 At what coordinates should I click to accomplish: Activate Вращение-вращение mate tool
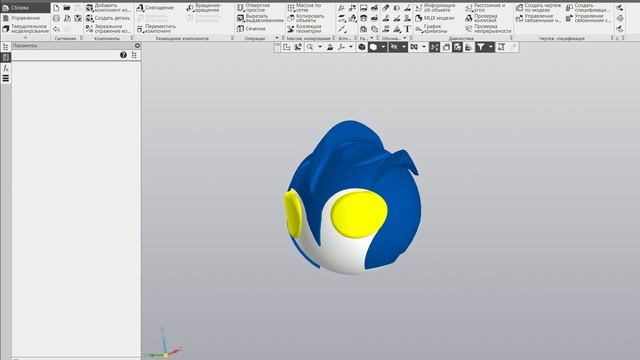click(x=203, y=8)
